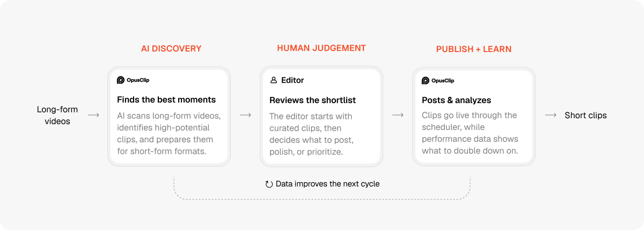Click the Editor person icon

[x=274, y=80]
